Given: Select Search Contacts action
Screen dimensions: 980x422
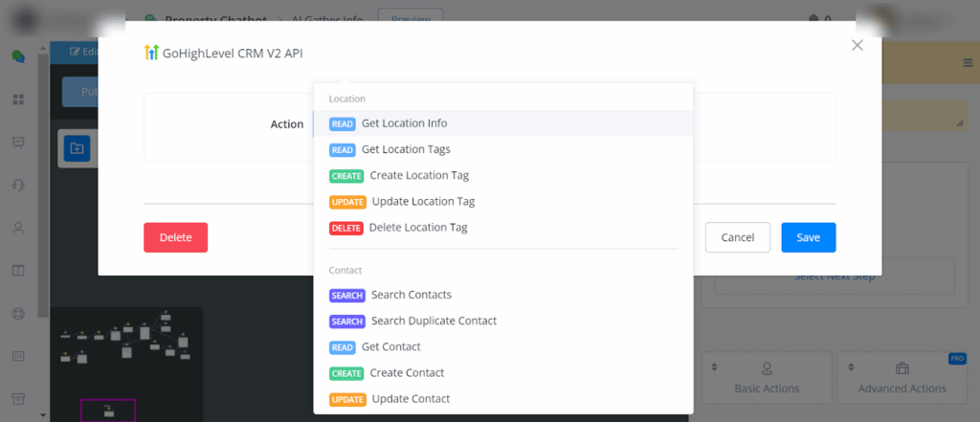Looking at the screenshot, I should (411, 295).
